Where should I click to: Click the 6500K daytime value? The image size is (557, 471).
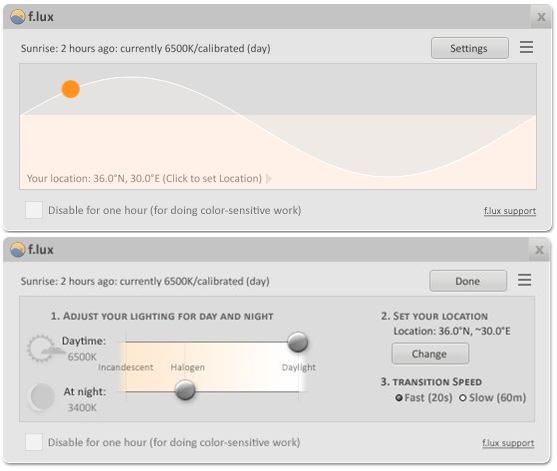coord(82,357)
